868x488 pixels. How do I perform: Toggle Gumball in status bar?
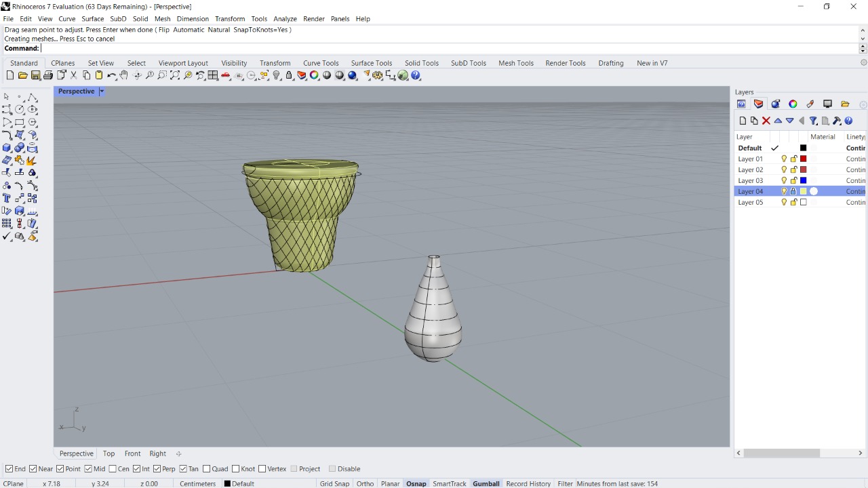486,483
